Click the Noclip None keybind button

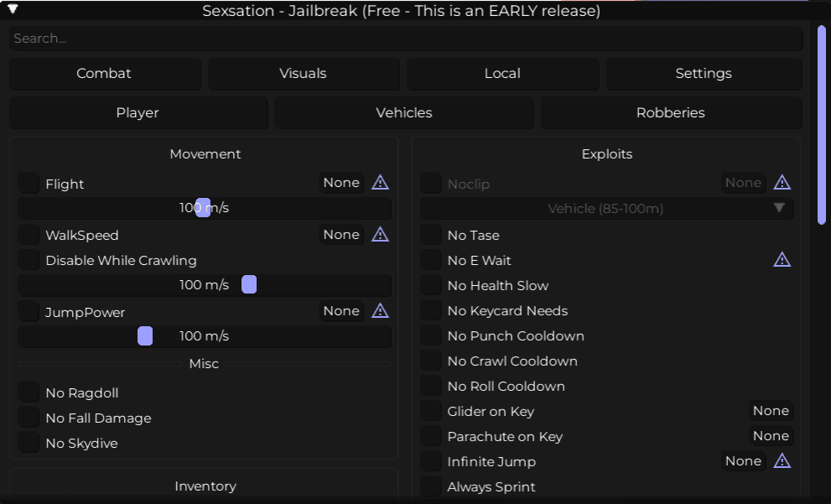743,182
